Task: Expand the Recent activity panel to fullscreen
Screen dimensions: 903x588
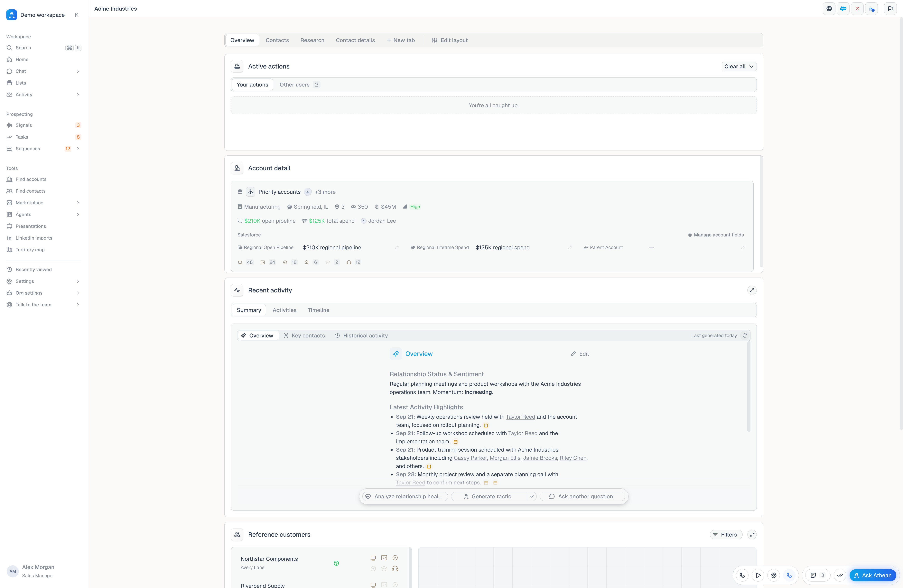Action: pos(752,290)
